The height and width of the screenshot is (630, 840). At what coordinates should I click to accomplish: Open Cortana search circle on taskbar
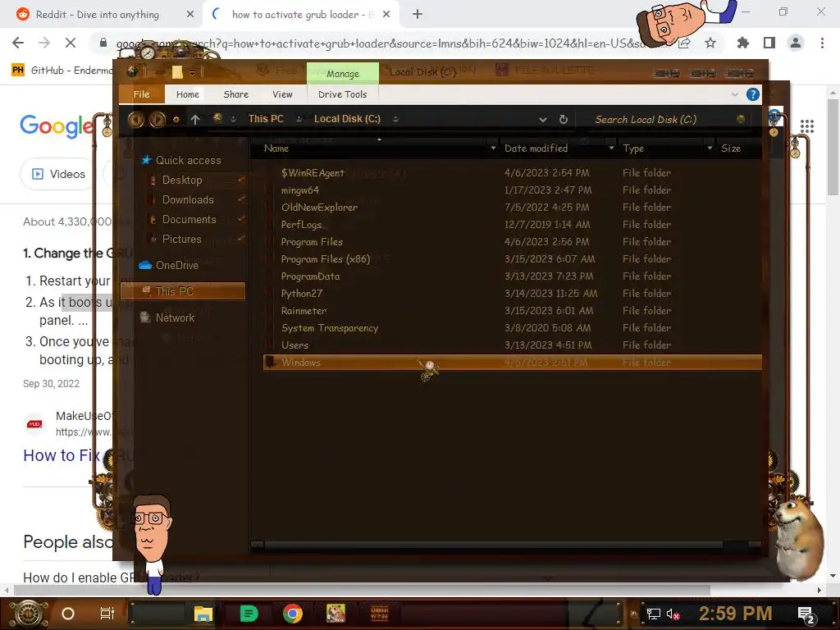tap(68, 614)
